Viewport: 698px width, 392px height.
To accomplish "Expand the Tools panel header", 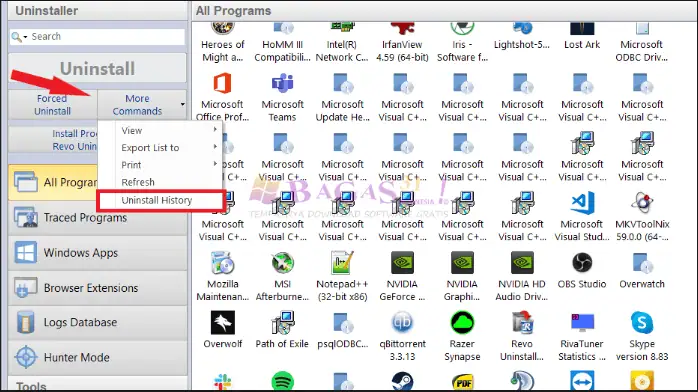I will (x=97, y=384).
